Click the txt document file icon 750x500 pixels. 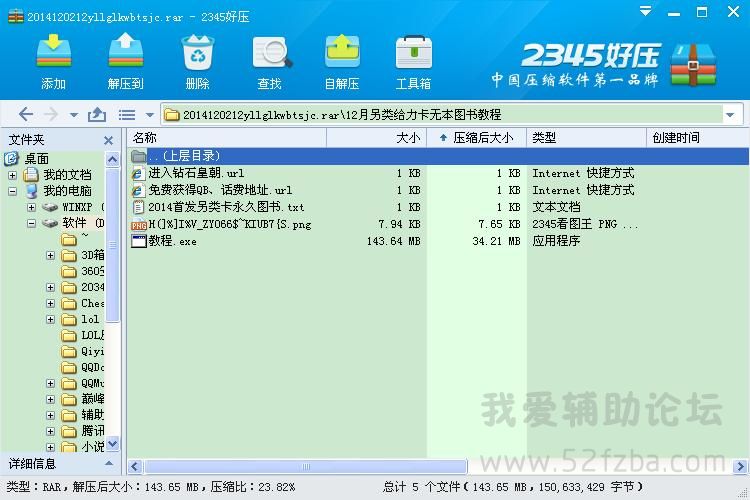point(138,207)
